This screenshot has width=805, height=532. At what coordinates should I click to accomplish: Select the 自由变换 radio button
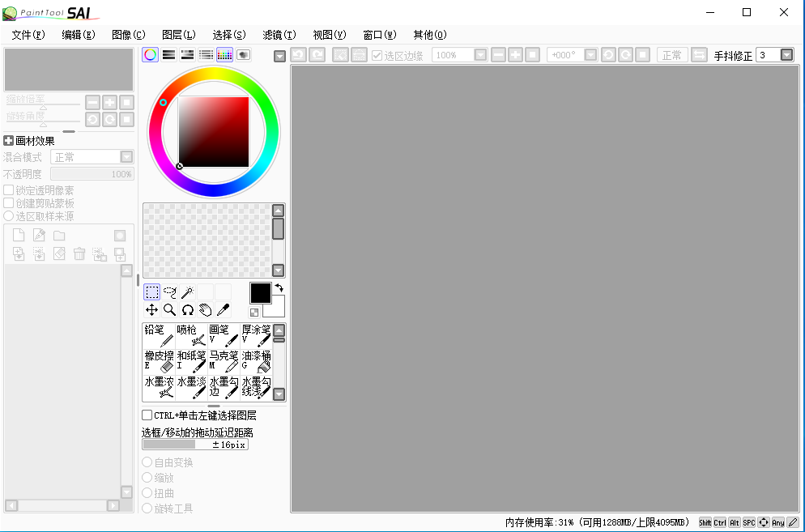coord(147,462)
